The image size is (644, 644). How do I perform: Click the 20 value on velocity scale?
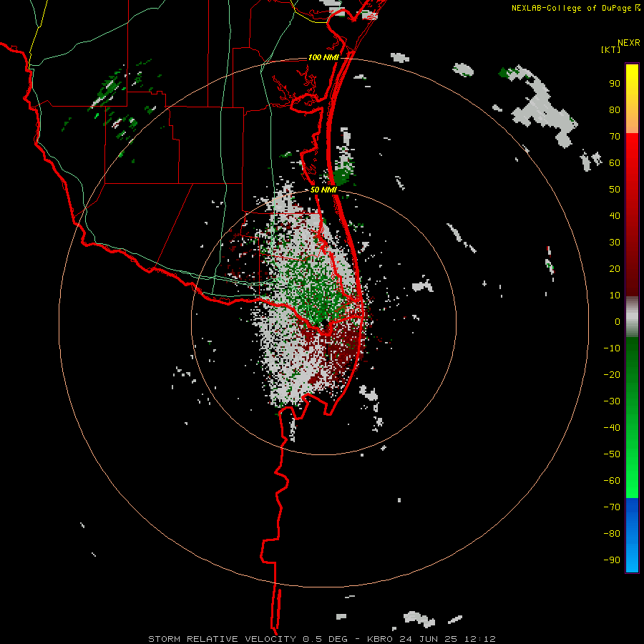point(615,269)
